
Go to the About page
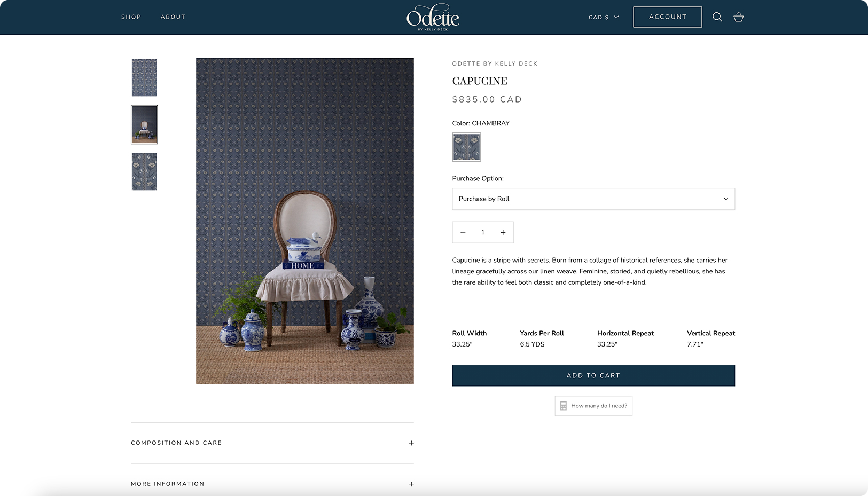(x=173, y=17)
